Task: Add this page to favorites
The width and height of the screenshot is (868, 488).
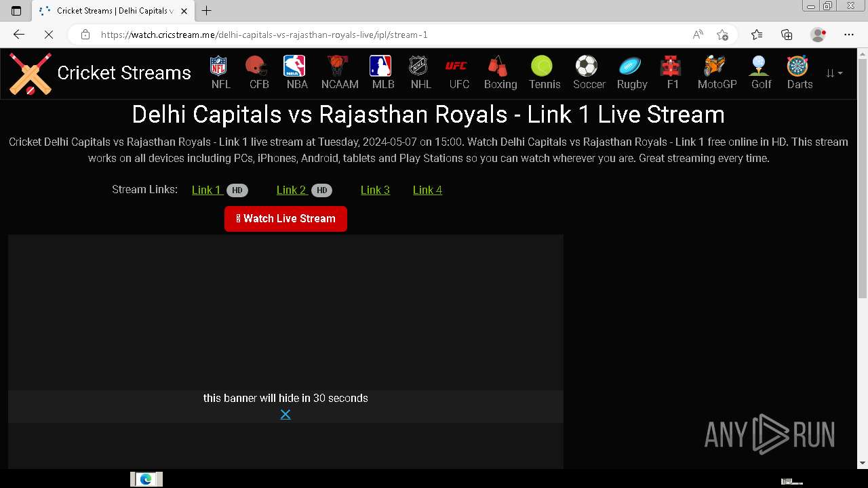Action: pos(722,35)
